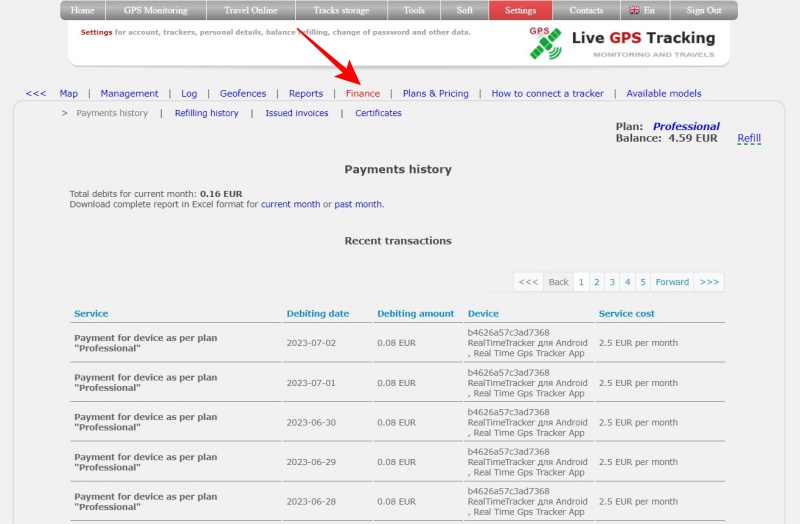
Task: Go to Tracks storage section
Action: 341,11
